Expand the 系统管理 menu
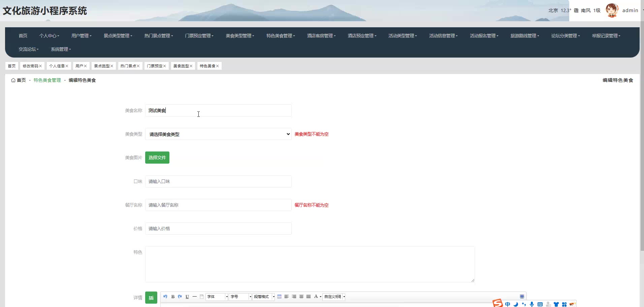Image resolution: width=644 pixels, height=307 pixels. point(61,49)
